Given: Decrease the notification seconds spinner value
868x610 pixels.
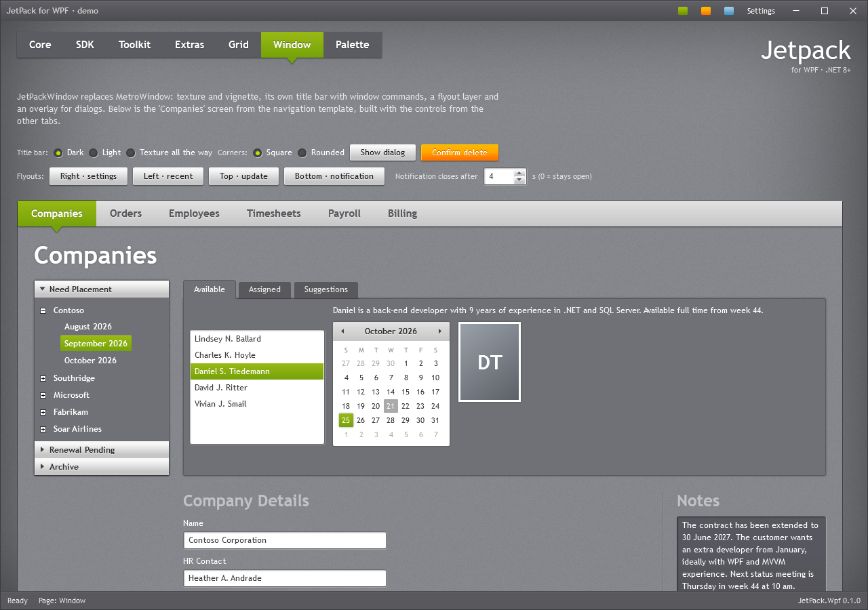Looking at the screenshot, I should click(519, 180).
